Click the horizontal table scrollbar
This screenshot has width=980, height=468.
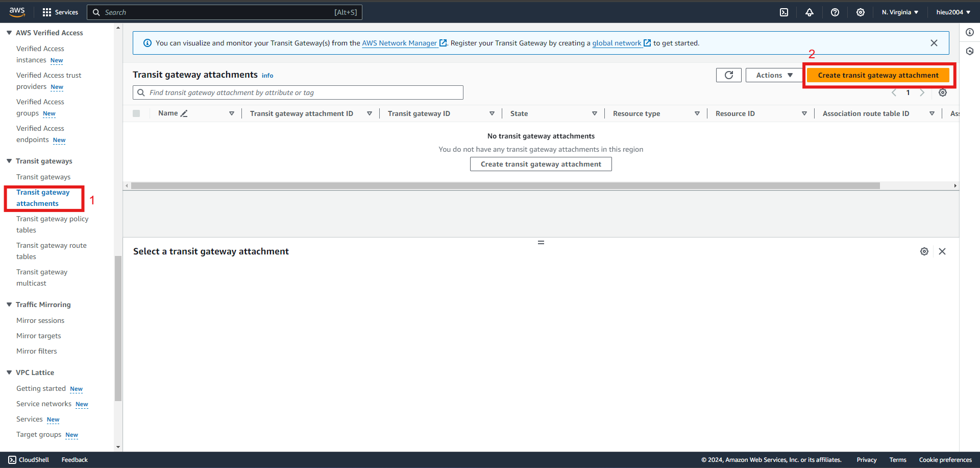pyautogui.click(x=505, y=185)
